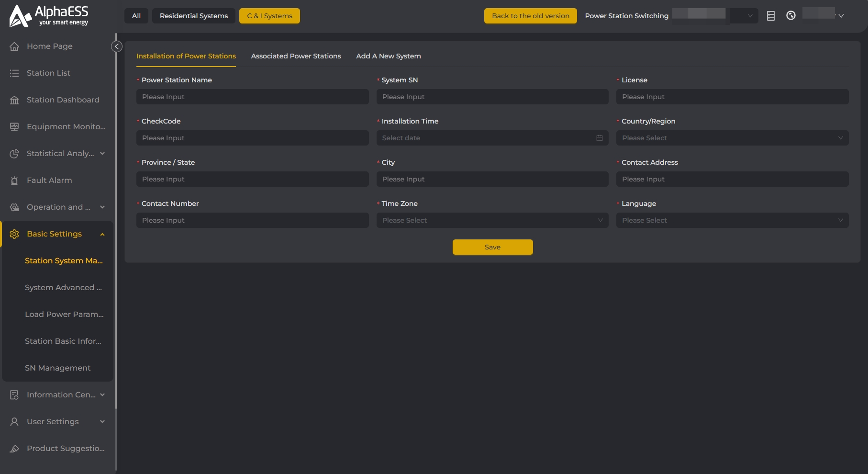Open the Country/Region dropdown
Viewport: 868px width, 474px height.
pos(732,138)
